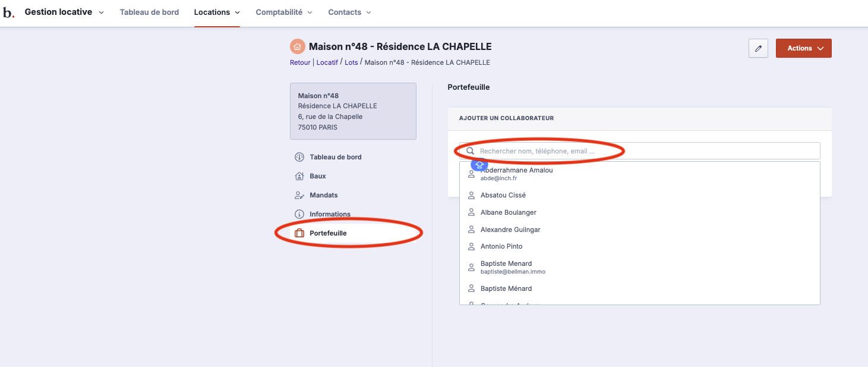Choose Antonio Pinto as collaborator
Screen dimensions: 868x367
[501, 246]
